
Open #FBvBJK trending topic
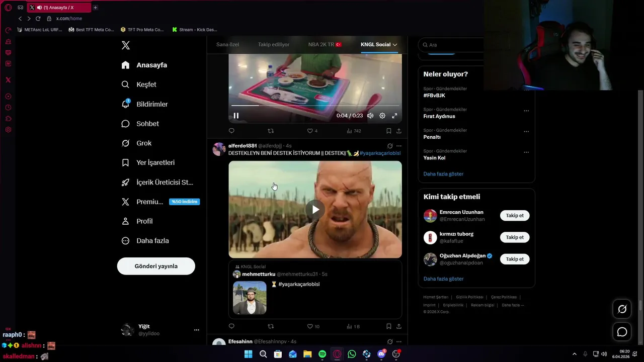tap(434, 96)
